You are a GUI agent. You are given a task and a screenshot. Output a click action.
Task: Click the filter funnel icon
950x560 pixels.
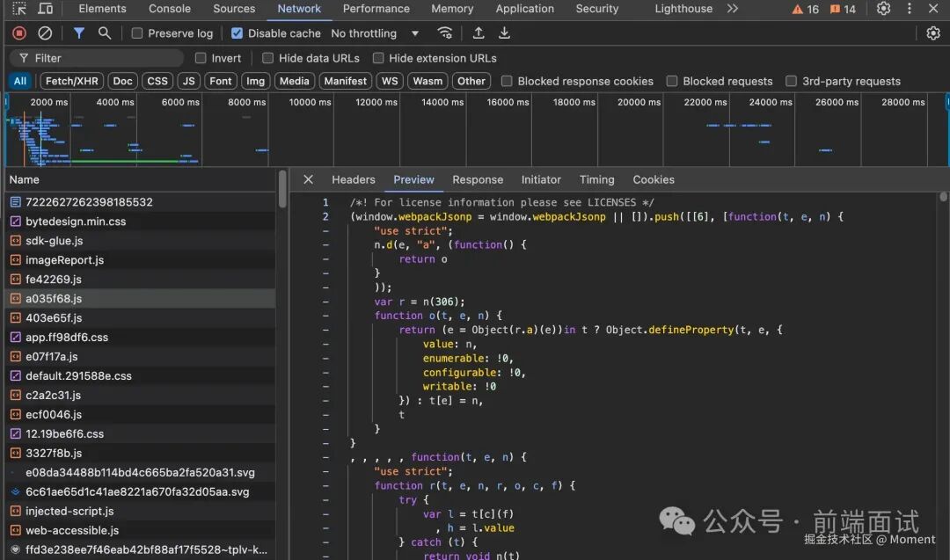[x=79, y=33]
